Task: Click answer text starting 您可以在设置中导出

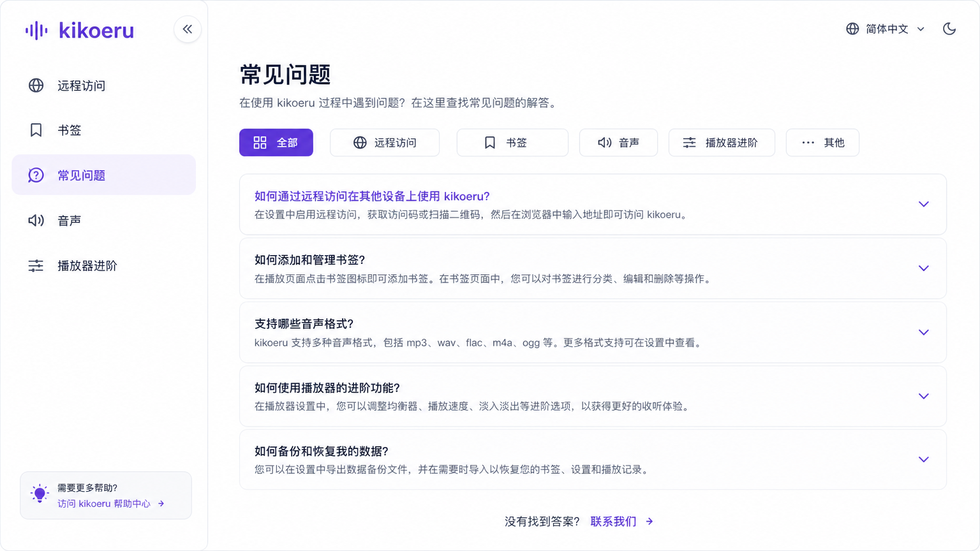Action: tap(454, 469)
